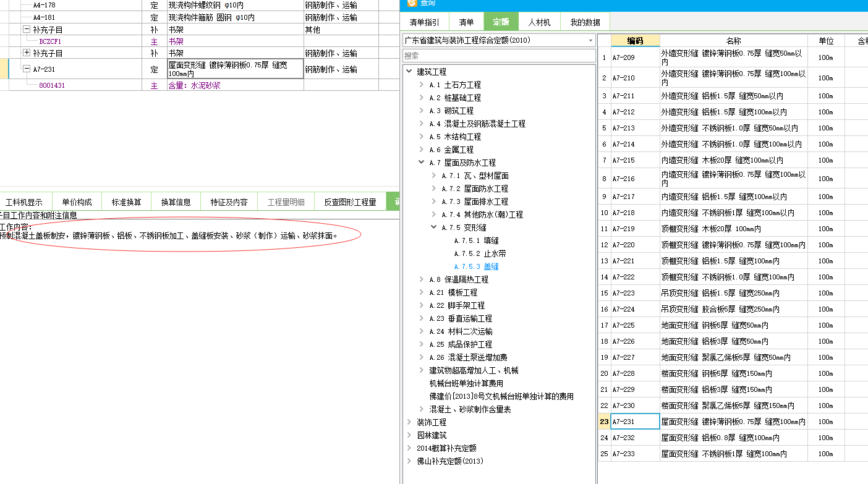Select 混凝土、砂浆制作含量表 tree item

[x=470, y=409]
